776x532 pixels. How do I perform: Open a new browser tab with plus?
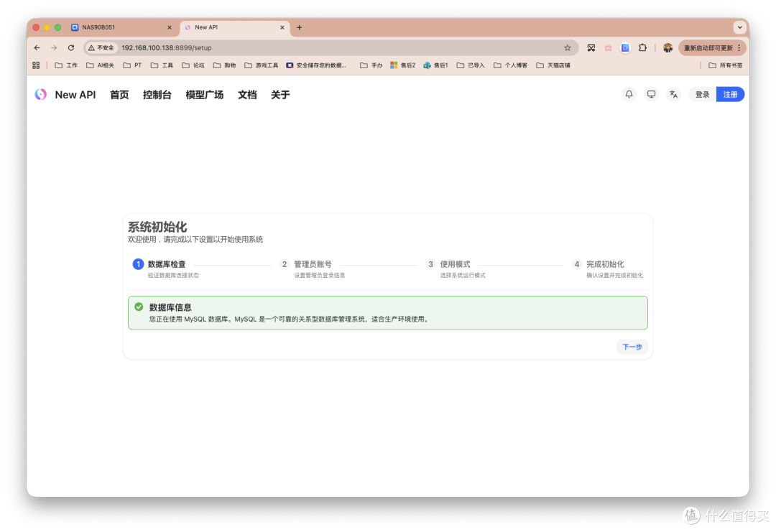pyautogui.click(x=299, y=28)
